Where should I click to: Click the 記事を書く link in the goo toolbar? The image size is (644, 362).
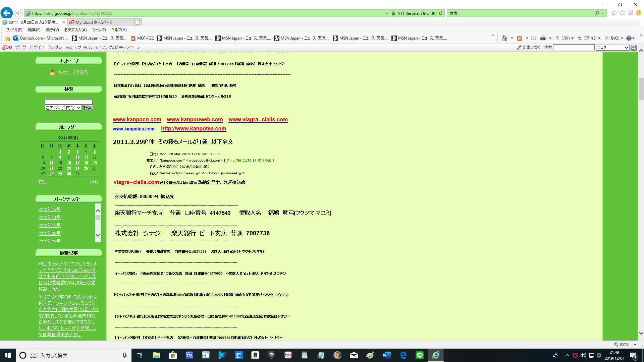(529, 48)
